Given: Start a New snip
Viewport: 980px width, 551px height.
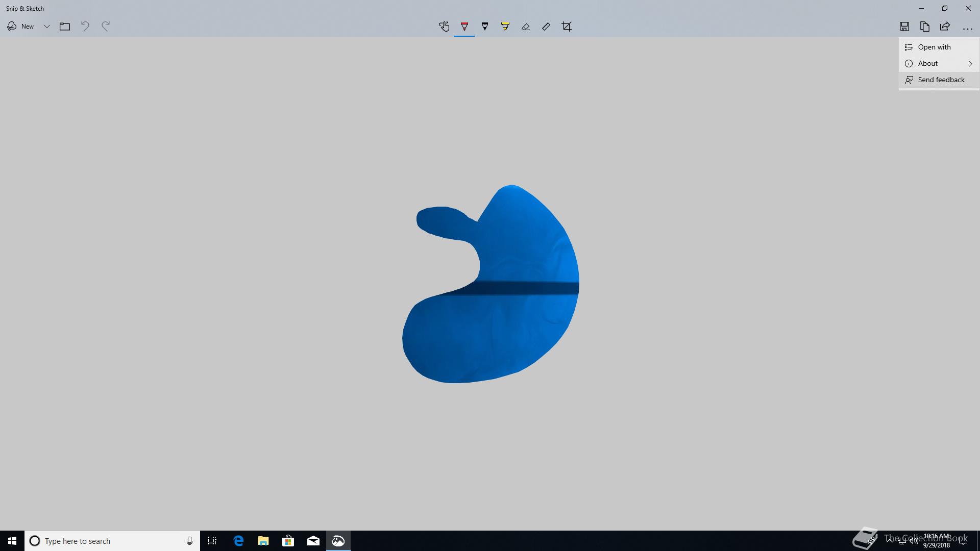Looking at the screenshot, I should pyautogui.click(x=20, y=27).
